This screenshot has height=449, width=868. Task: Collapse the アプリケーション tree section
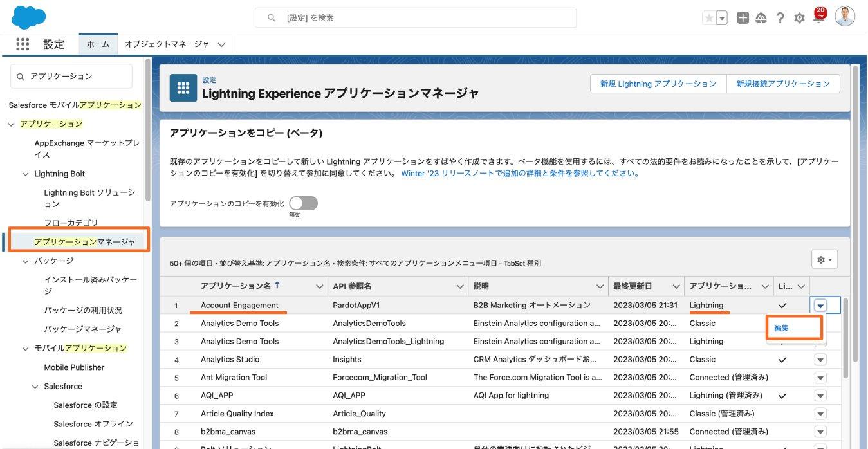[12, 124]
